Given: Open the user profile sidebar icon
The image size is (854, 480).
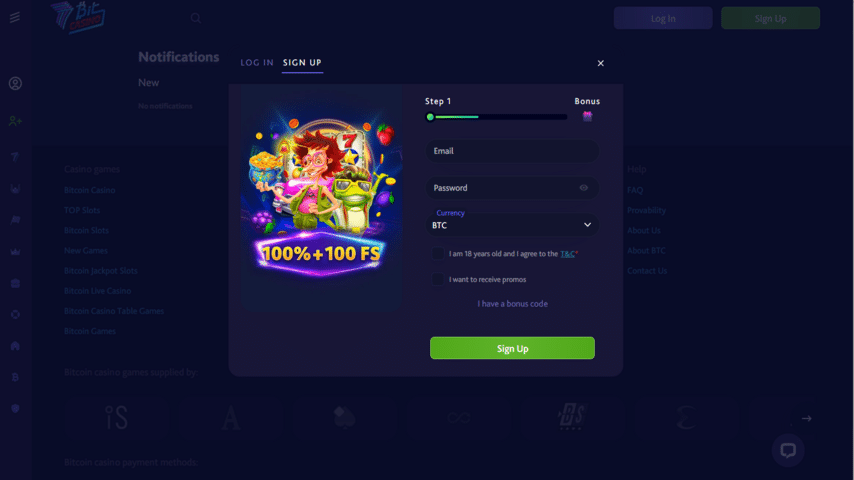Looking at the screenshot, I should pyautogui.click(x=15, y=83).
